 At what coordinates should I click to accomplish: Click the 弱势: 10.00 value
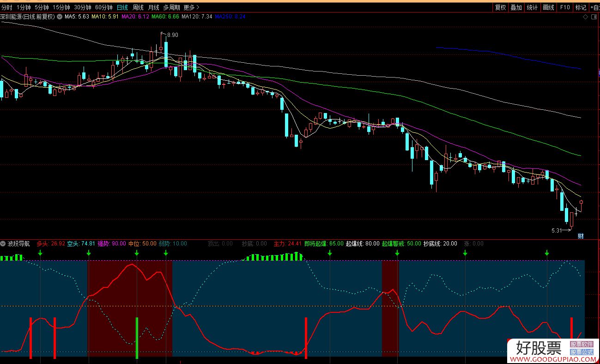pos(173,244)
